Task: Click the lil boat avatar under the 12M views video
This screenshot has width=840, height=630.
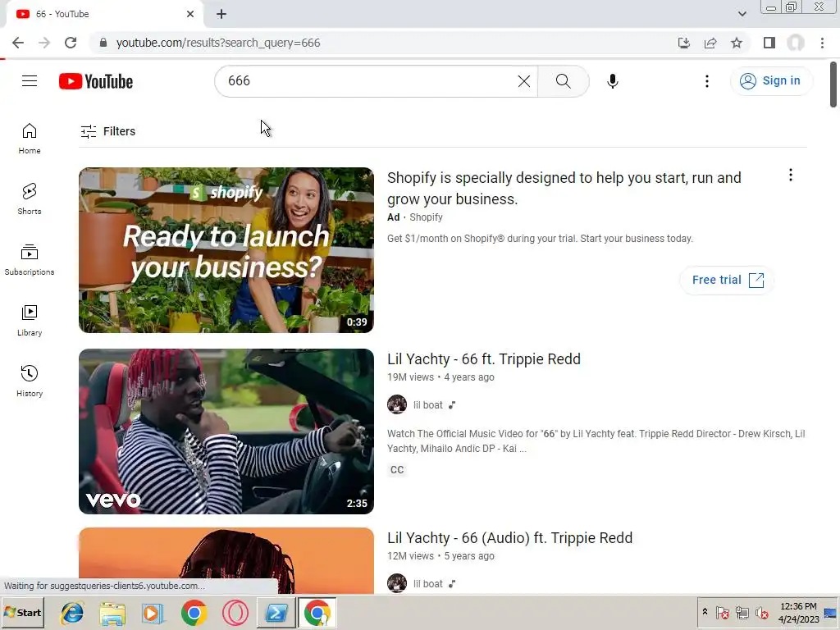Action: point(397,583)
